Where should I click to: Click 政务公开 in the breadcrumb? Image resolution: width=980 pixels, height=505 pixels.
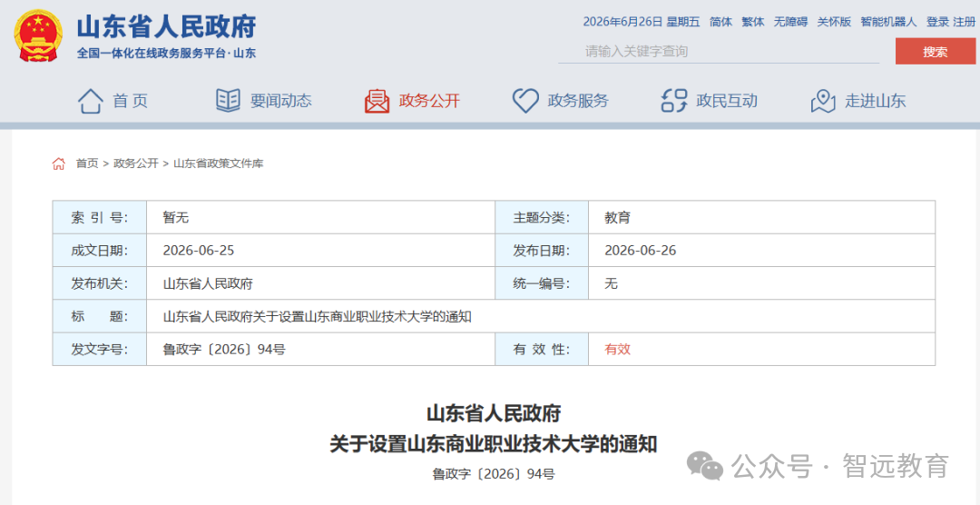[x=135, y=164]
